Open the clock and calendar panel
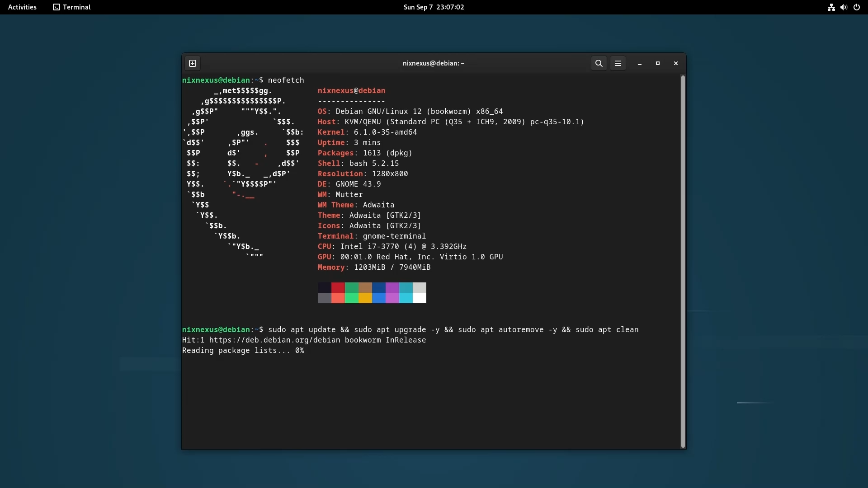This screenshot has width=868, height=488. pyautogui.click(x=434, y=7)
